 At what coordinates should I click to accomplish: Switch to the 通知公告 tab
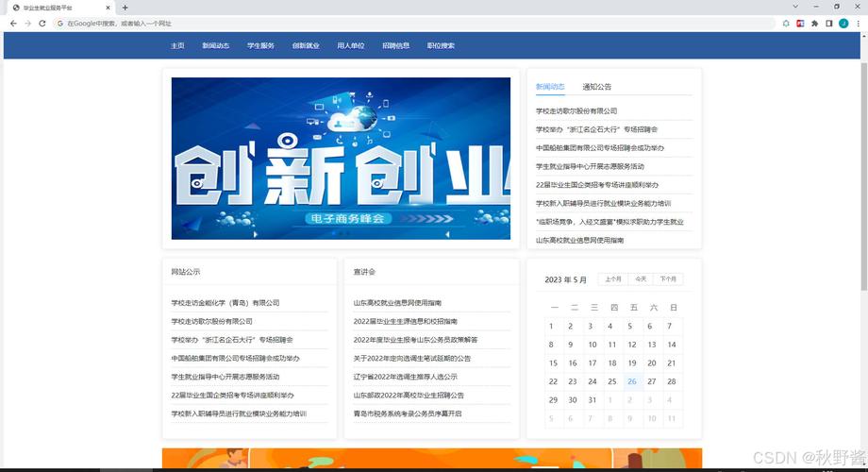pos(597,87)
